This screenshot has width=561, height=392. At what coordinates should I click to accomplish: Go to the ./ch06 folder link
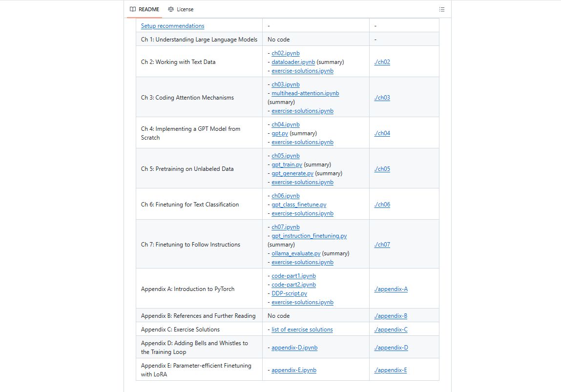382,205
